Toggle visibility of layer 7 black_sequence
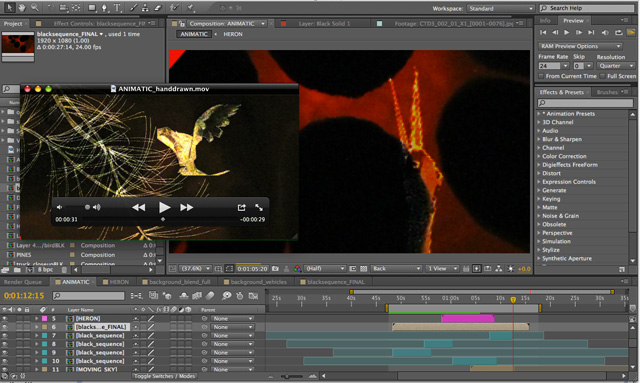640x383 pixels. pyautogui.click(x=5, y=336)
